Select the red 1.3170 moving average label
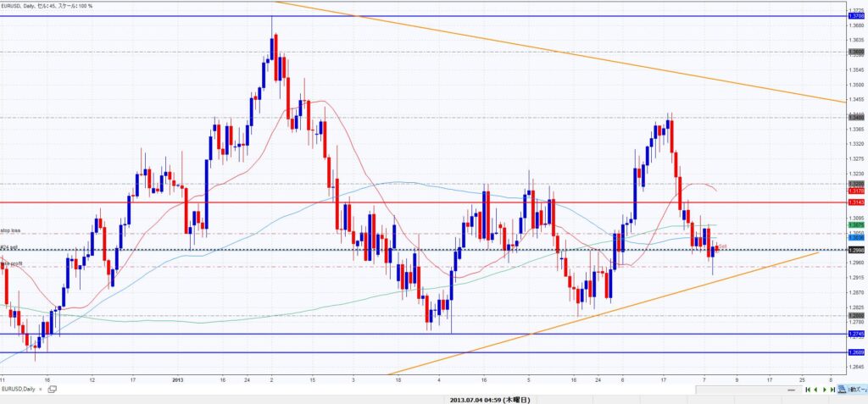The width and height of the screenshot is (868, 404). (856, 192)
